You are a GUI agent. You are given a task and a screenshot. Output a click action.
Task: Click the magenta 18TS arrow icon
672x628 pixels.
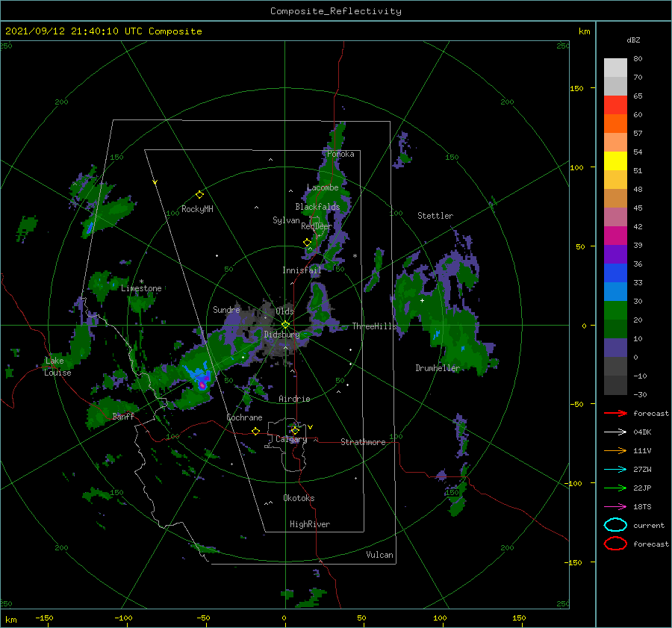pos(615,507)
